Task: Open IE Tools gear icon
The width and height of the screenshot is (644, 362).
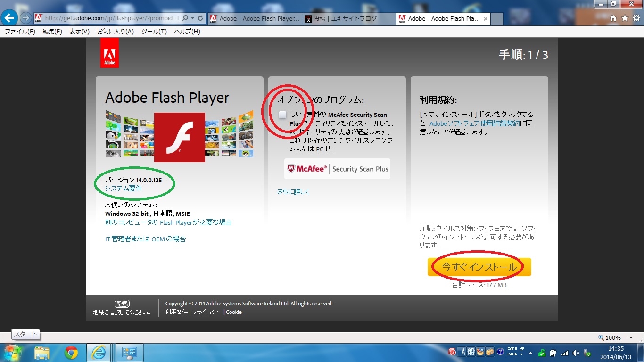Action: point(636,18)
